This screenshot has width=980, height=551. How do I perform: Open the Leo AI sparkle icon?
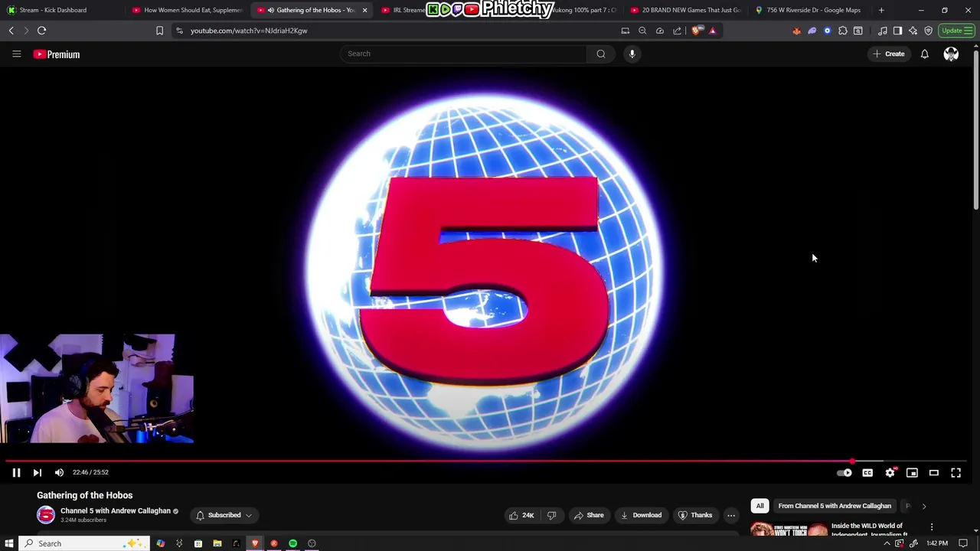tap(913, 31)
